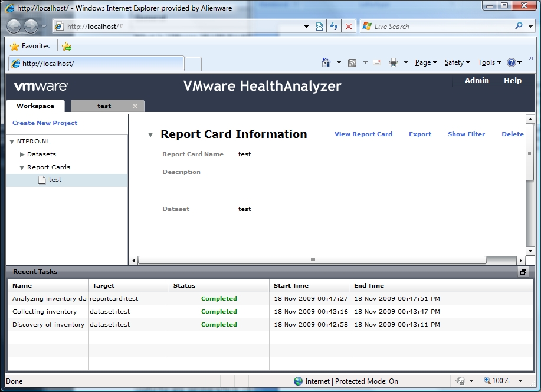Click View Report Card link

[363, 134]
